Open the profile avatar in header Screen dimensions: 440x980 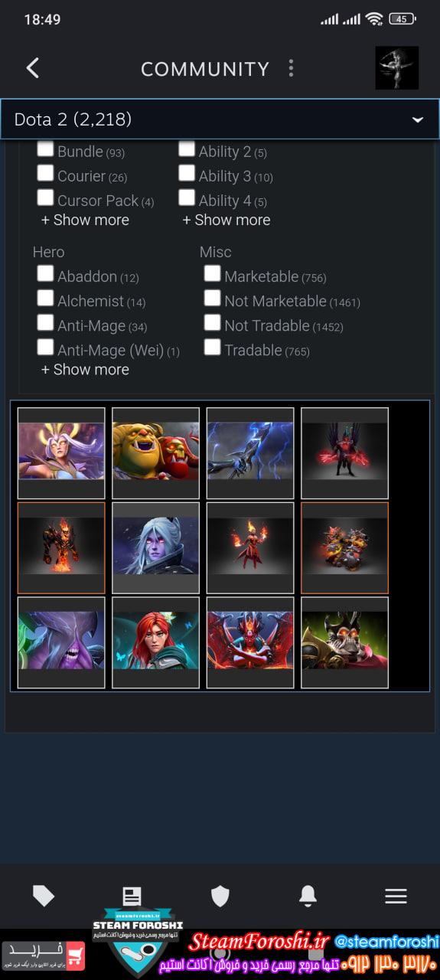[396, 68]
